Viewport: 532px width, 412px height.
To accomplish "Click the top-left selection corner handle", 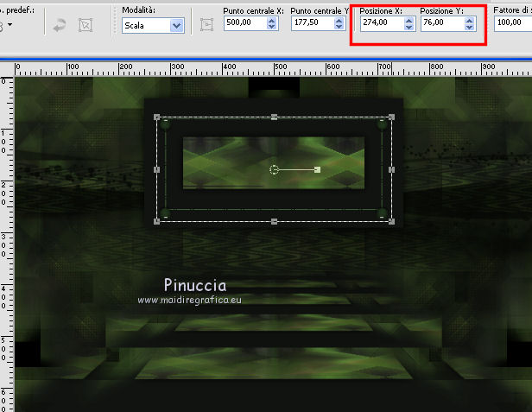I will 157,117.
